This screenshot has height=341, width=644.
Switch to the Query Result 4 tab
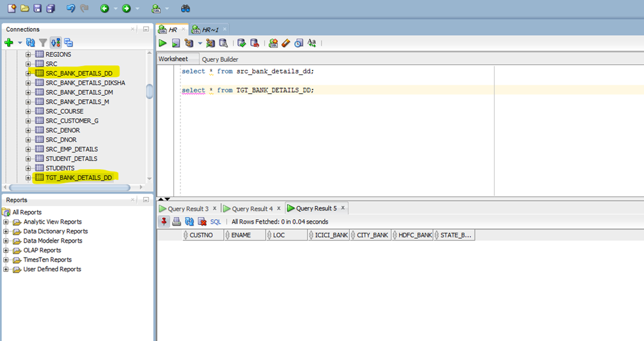point(252,209)
